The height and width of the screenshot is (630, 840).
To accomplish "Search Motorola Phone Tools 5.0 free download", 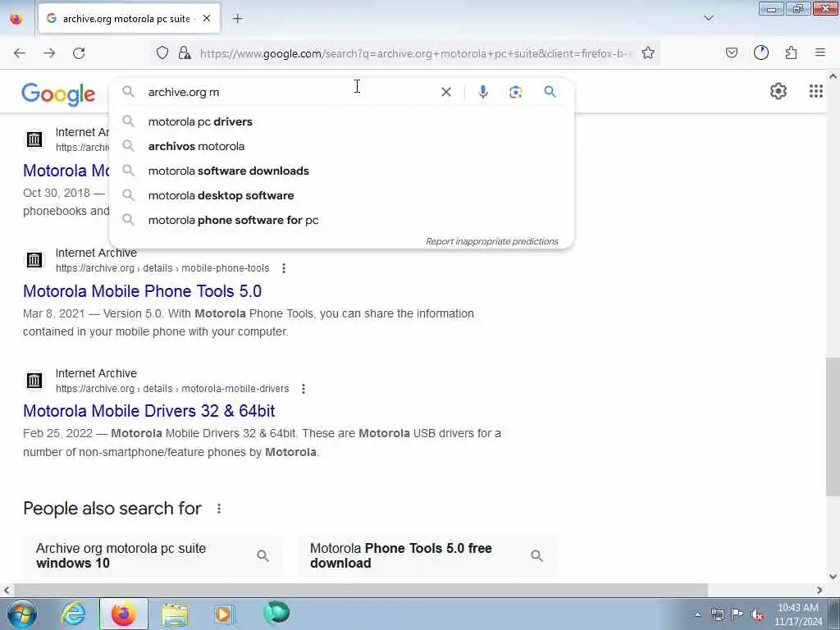I will pyautogui.click(x=427, y=555).
